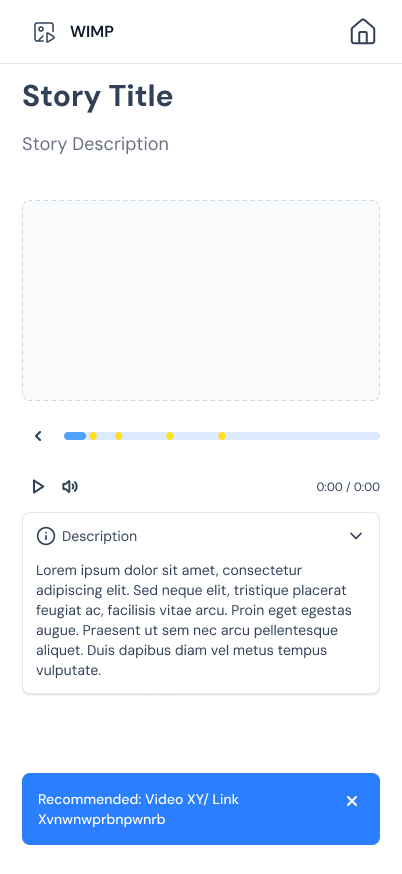Viewport: 402px width, 874px height.
Task: Click the 0:00 / 0:00 time display
Action: pyautogui.click(x=348, y=487)
